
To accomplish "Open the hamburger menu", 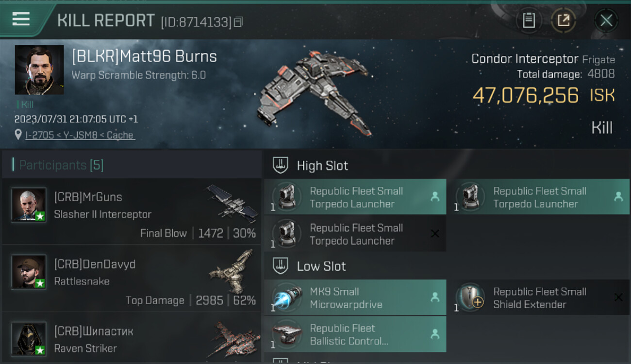I will pos(21,19).
